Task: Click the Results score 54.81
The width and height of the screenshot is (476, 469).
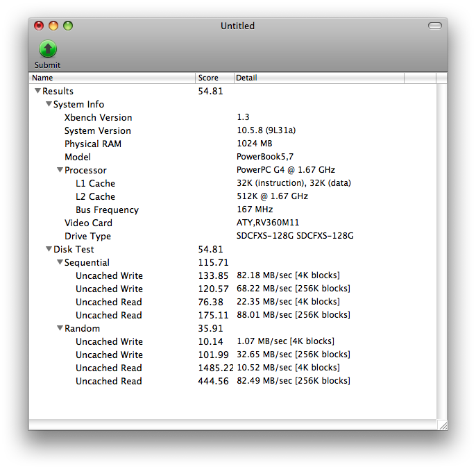Action: coord(210,91)
